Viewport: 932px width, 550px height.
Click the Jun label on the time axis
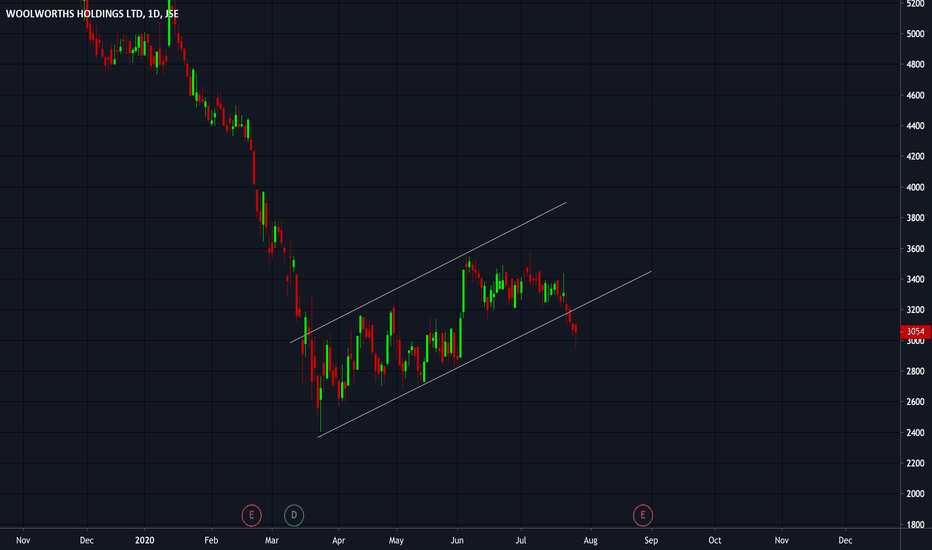pyautogui.click(x=457, y=540)
